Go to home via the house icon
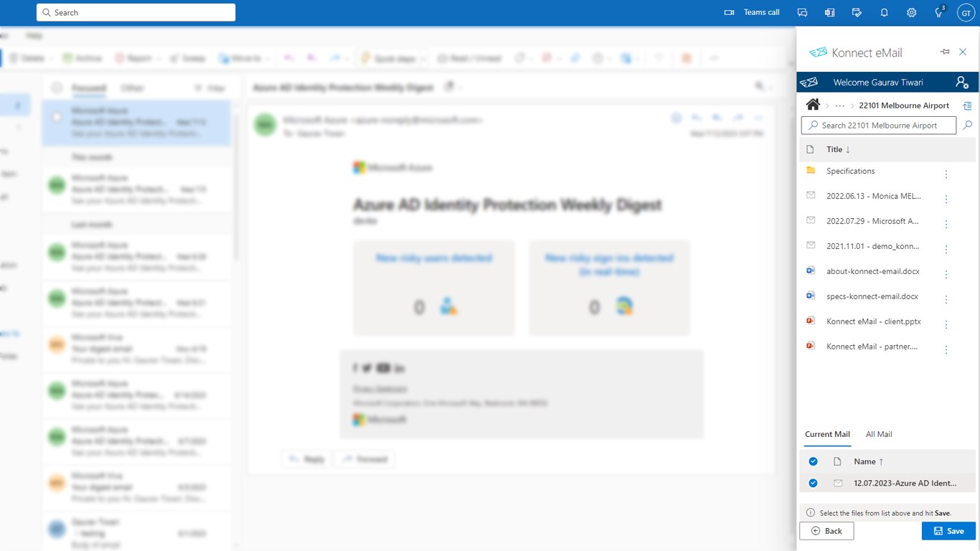Screen dimensions: 980x551 [x=813, y=105]
